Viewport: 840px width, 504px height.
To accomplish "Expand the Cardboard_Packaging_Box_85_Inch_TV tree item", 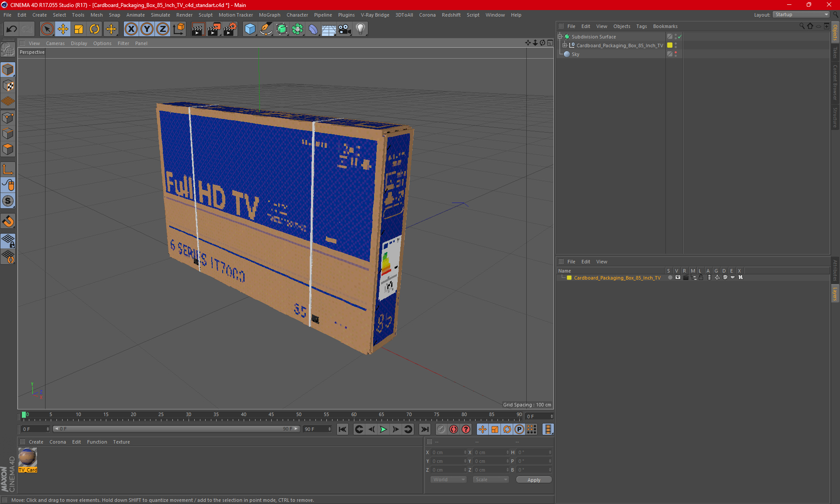I will coord(565,45).
